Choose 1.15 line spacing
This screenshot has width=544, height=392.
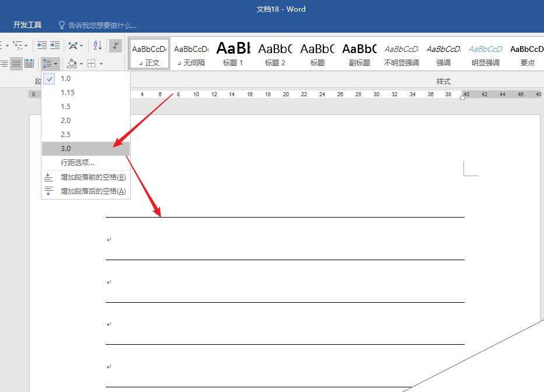(86, 93)
